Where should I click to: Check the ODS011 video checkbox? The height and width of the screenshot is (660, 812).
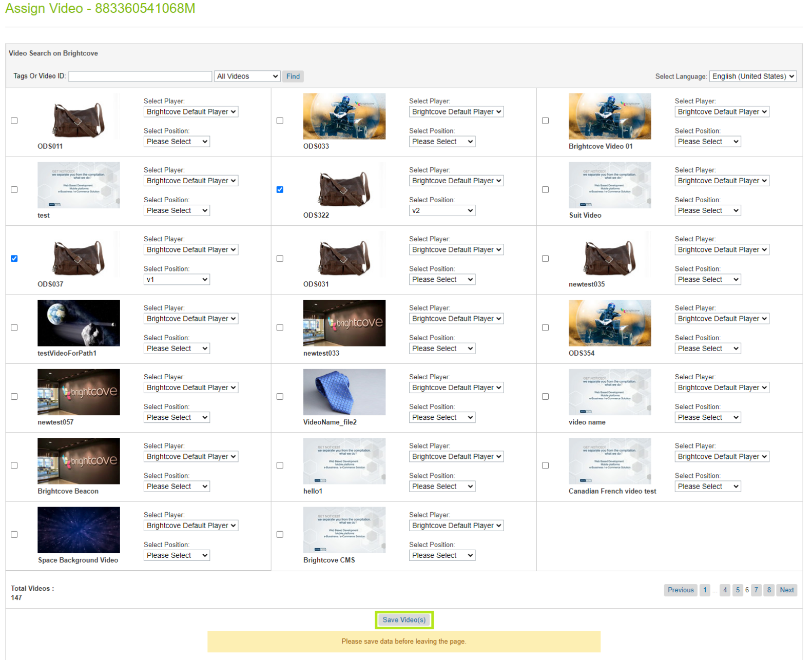14,121
